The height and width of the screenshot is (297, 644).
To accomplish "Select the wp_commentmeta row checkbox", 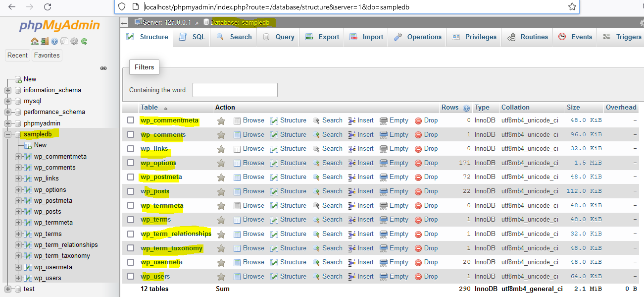I will pos(131,120).
